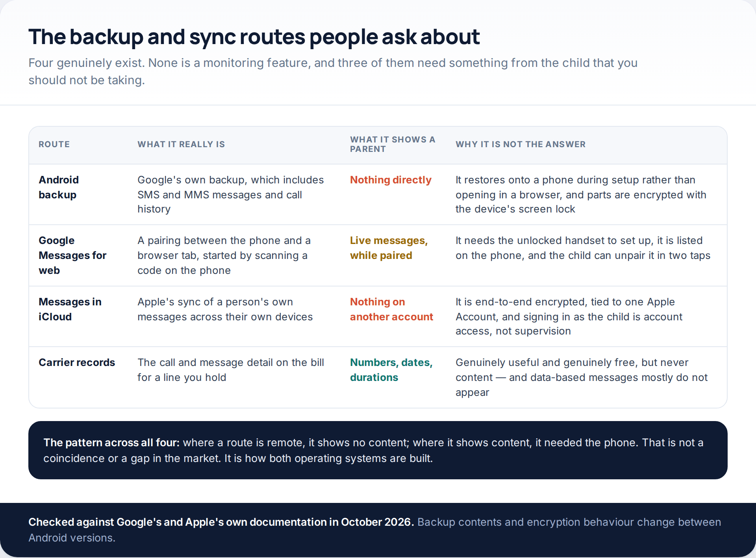
Task: Click the dark callout "The pattern across all four"
Action: pos(378,450)
